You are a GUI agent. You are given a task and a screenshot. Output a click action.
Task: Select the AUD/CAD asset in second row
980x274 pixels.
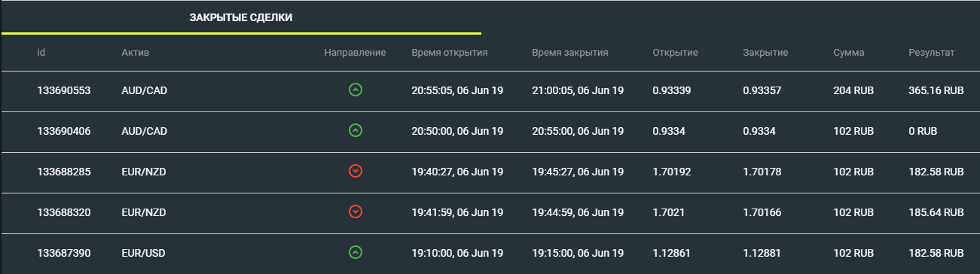144,131
